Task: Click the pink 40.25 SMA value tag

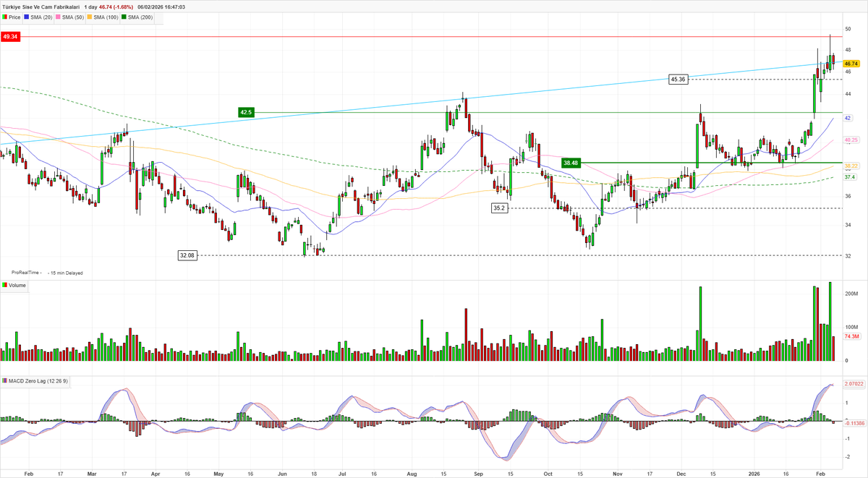Action: (850, 140)
